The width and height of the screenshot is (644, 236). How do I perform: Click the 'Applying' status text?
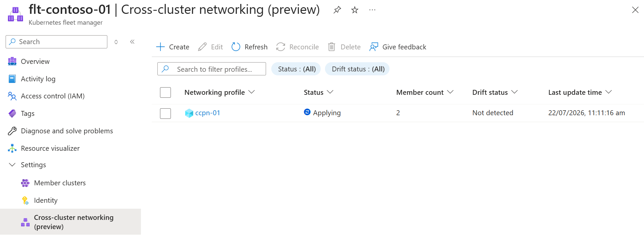[x=327, y=113]
